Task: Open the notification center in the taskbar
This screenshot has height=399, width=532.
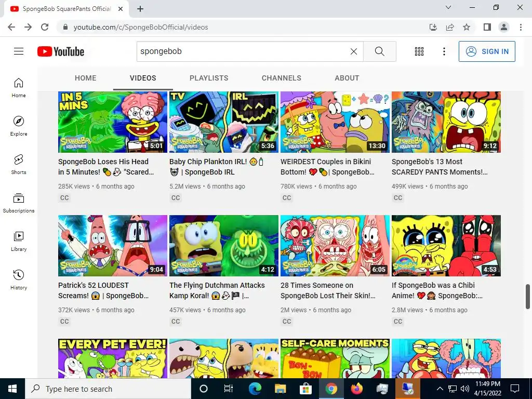Action: [515, 389]
